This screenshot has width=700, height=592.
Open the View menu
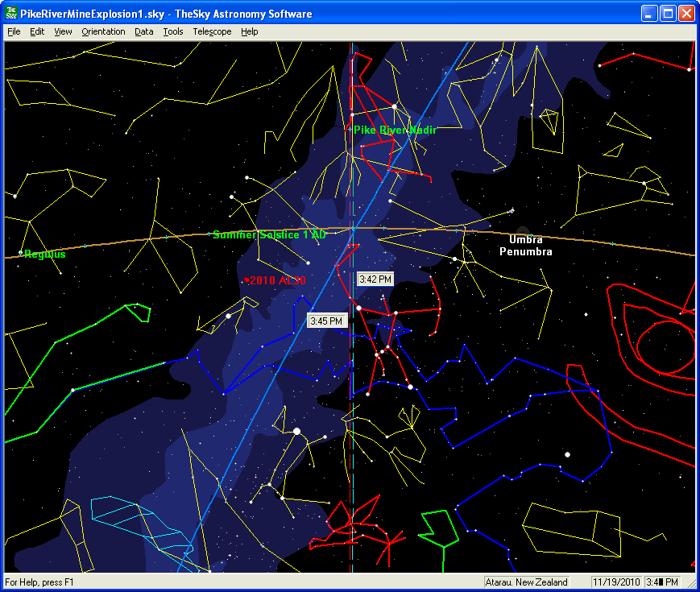click(63, 31)
